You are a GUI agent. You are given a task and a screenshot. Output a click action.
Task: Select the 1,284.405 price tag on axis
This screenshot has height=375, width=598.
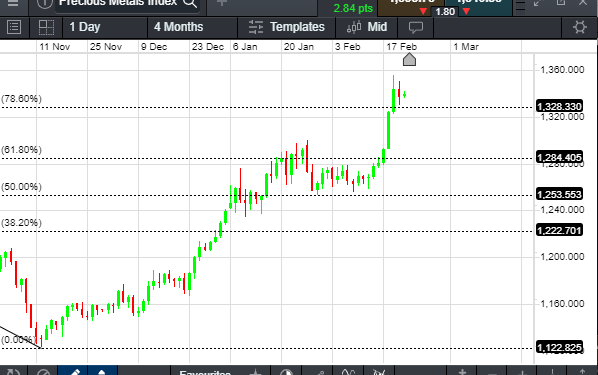(x=559, y=157)
